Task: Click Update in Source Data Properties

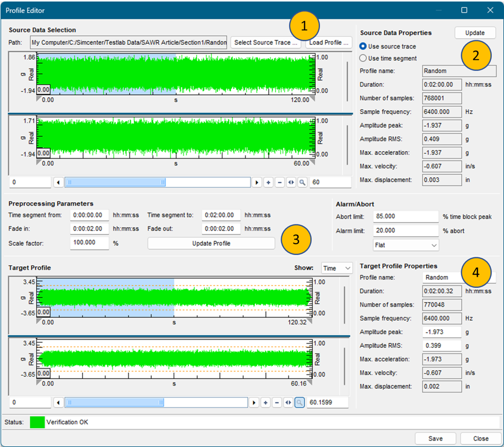Action: (x=475, y=33)
